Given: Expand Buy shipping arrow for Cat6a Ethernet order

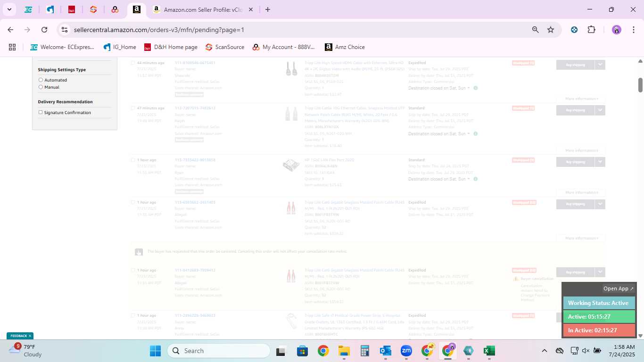Looking at the screenshot, I should 600,110.
